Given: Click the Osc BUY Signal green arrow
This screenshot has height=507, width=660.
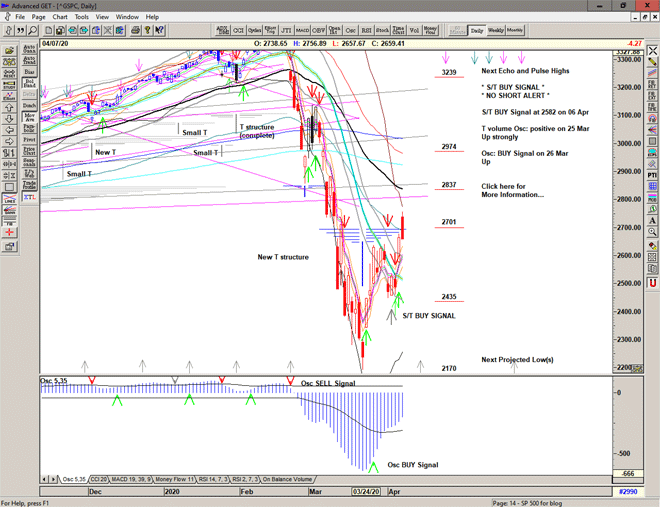Looking at the screenshot, I should (x=372, y=464).
